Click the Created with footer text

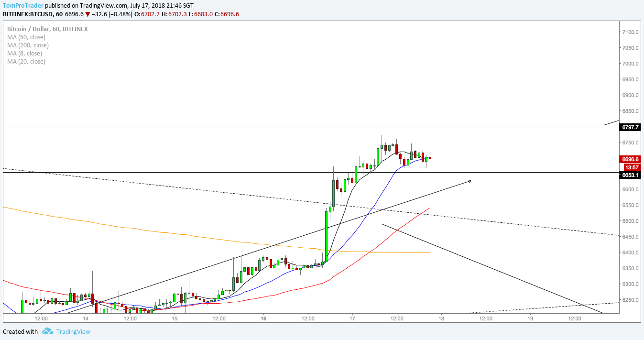coord(20,331)
